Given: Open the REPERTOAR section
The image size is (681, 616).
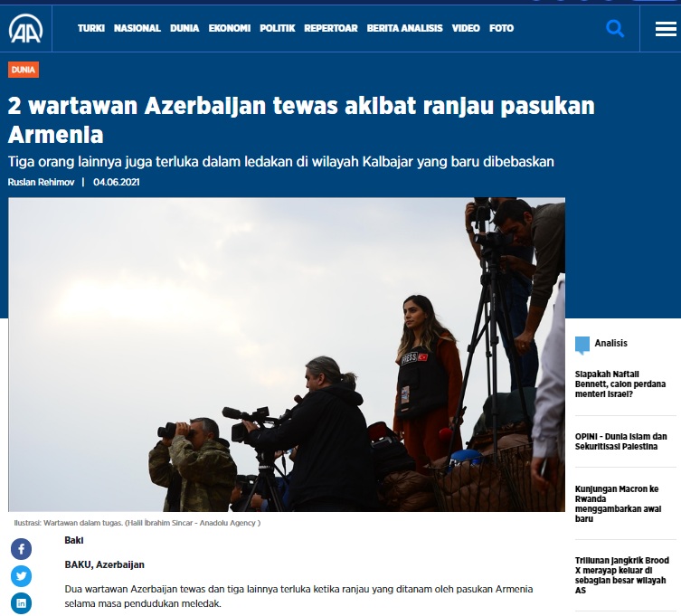Looking at the screenshot, I should pyautogui.click(x=331, y=28).
